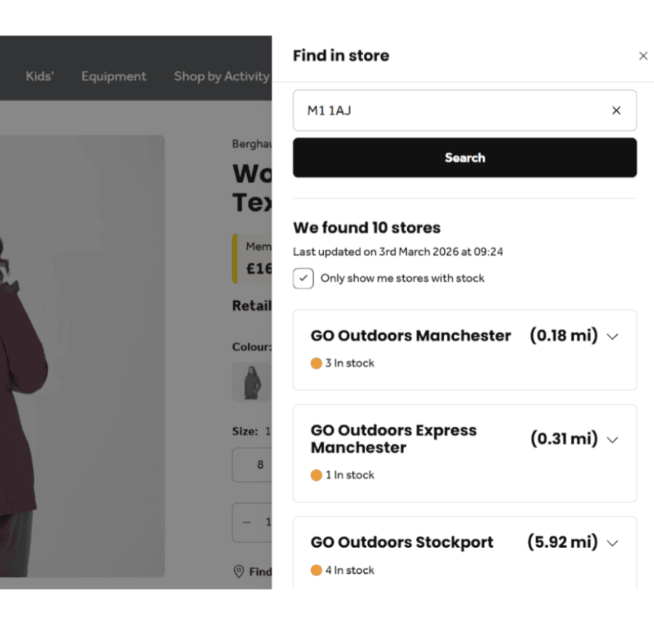Click orange stock dot for Stockport store

[316, 570]
